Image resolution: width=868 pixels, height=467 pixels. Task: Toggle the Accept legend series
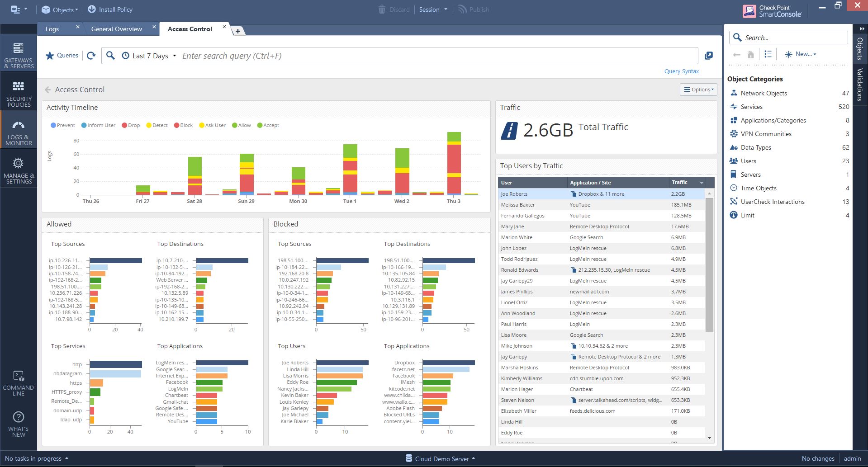268,125
